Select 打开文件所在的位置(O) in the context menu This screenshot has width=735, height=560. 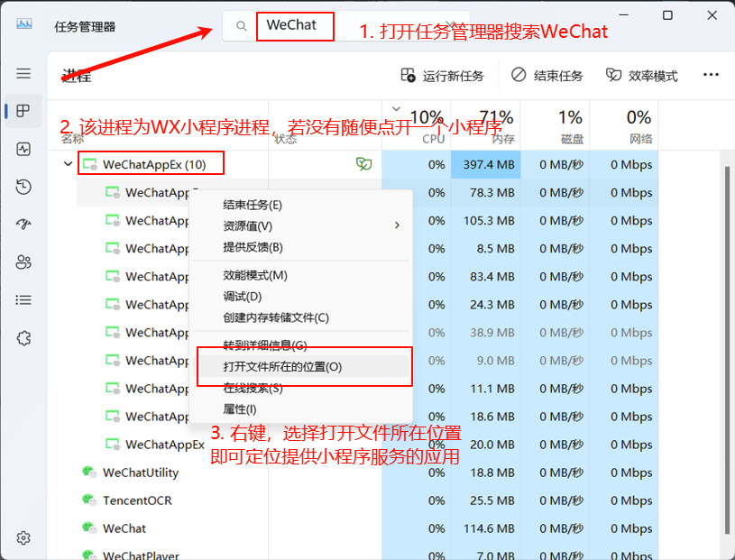point(300,366)
